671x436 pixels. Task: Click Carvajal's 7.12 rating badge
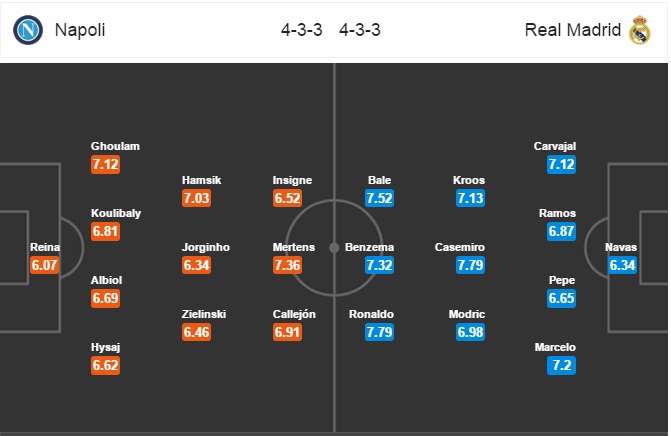561,164
